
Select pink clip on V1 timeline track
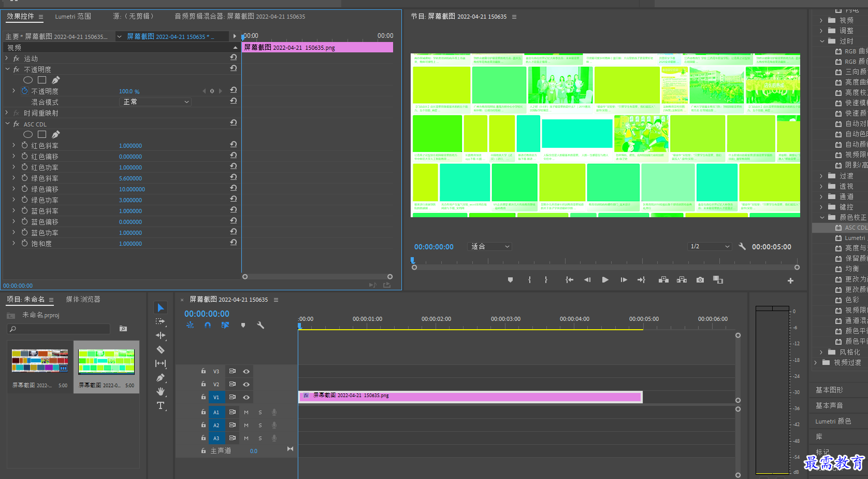coord(470,397)
